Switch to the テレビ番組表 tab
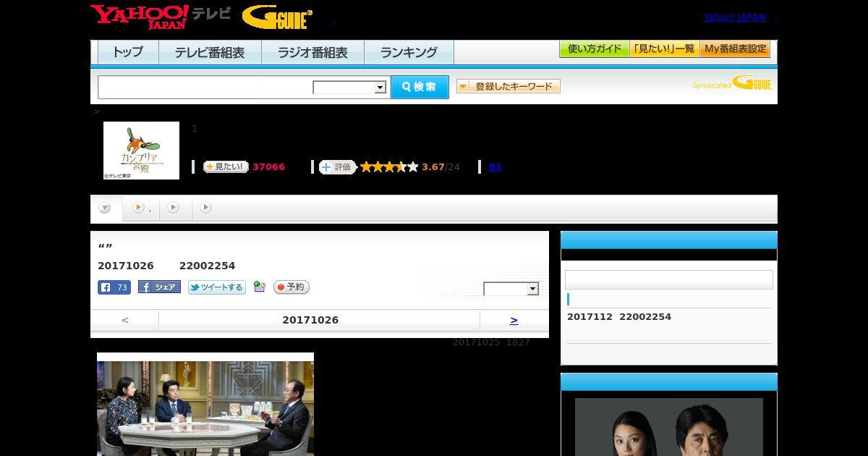 (x=210, y=52)
